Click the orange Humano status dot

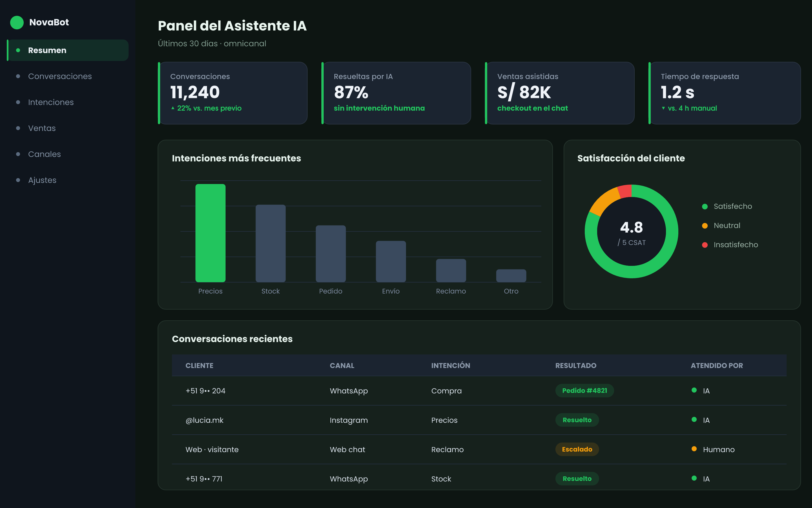click(x=694, y=449)
